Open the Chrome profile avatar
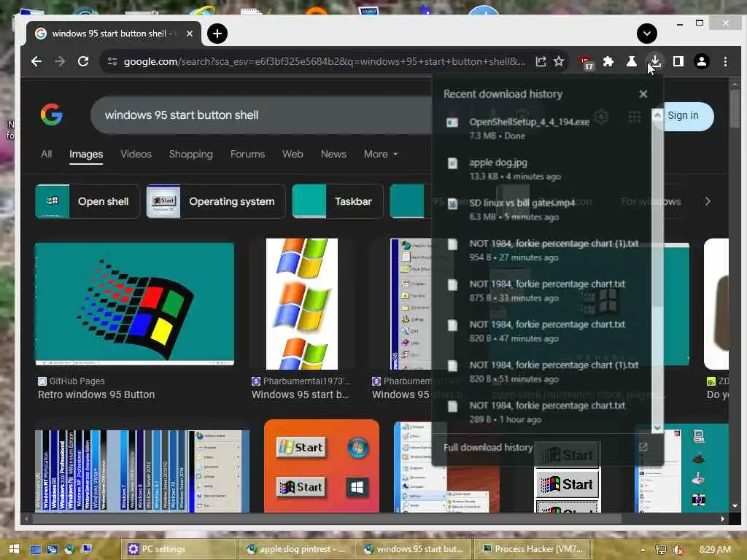The width and height of the screenshot is (747, 560). pyautogui.click(x=702, y=61)
